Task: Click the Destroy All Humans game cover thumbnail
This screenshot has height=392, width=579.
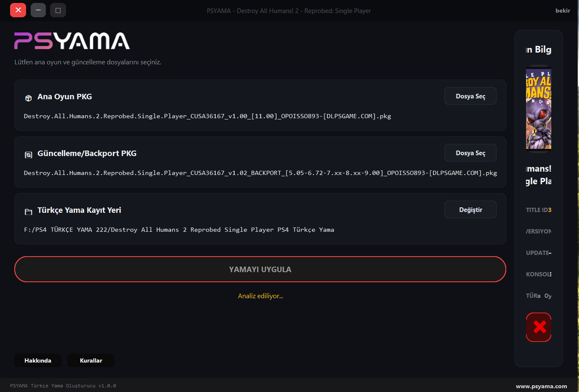Action: click(539, 109)
